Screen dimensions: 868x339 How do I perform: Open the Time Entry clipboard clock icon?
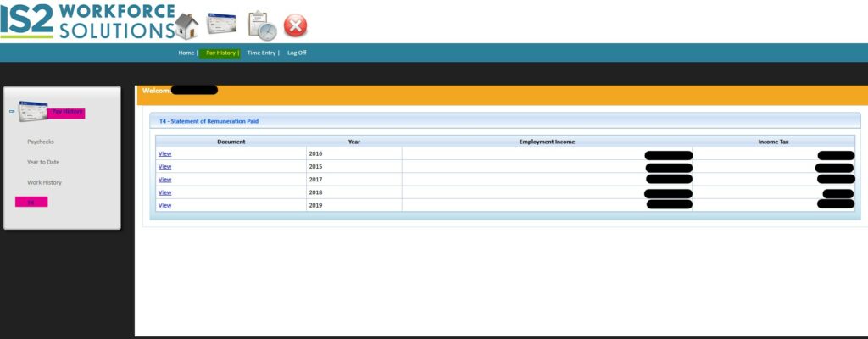[x=262, y=25]
